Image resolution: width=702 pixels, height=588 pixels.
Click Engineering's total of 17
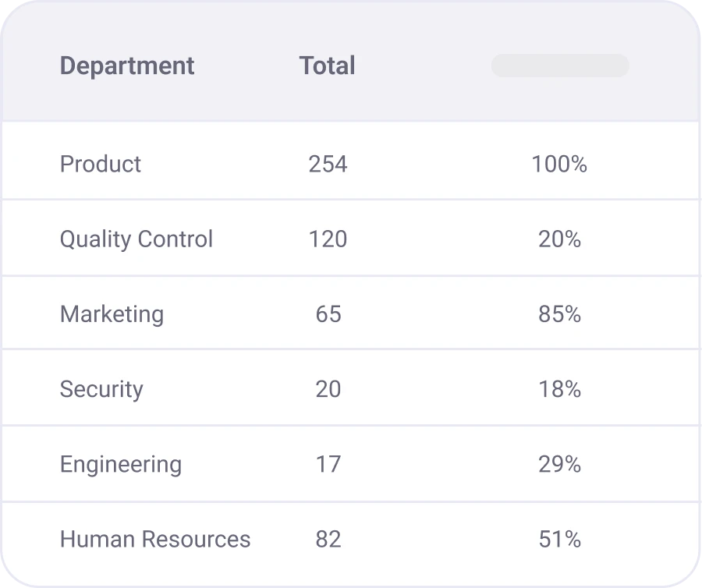coord(328,464)
